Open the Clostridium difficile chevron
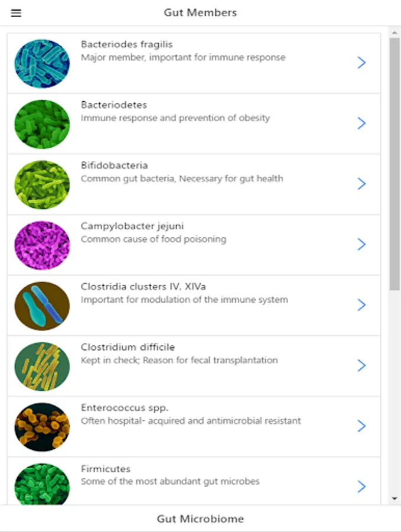Screen dimensions: 401x532 [x=362, y=365]
